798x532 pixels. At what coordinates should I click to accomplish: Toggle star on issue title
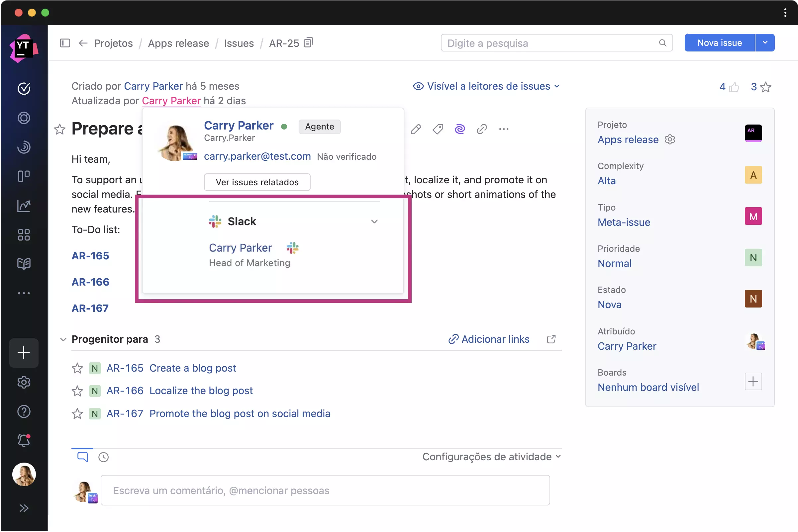[60, 129]
